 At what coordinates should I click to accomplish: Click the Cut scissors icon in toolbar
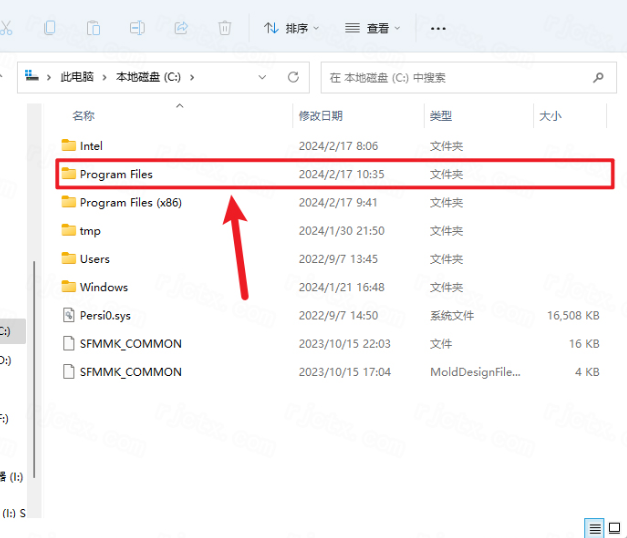coord(6,28)
